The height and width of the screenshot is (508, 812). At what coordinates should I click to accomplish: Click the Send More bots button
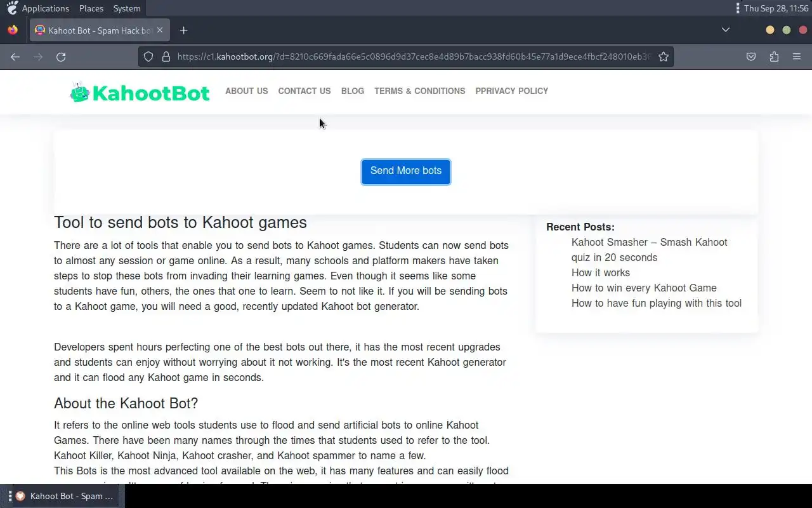(406, 171)
